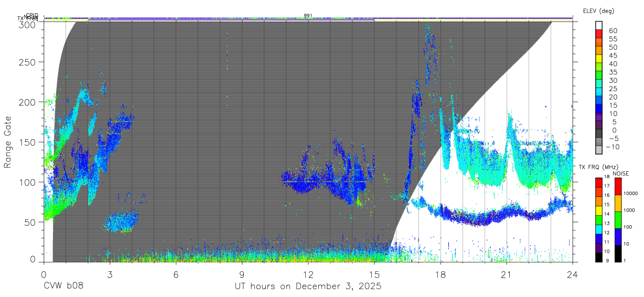Click the 'Range Gate' y-axis title
Viewport: 644px width, 297px height.
pos(8,142)
